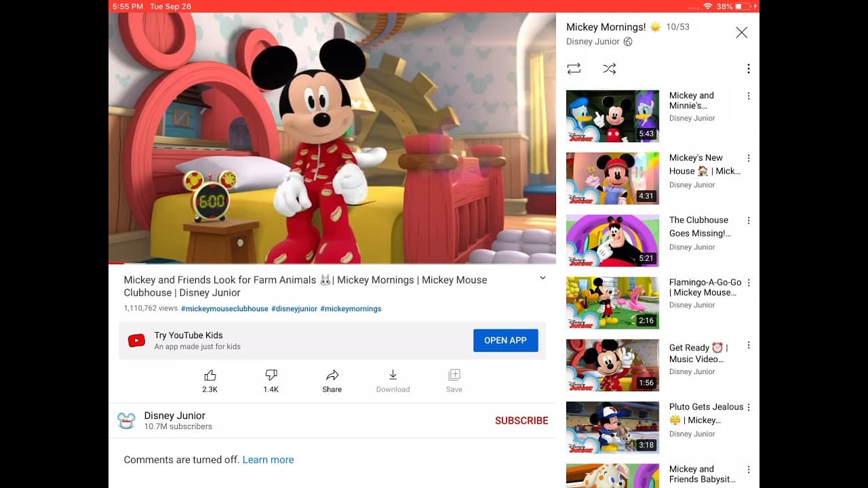Tap the YouTube Kids logo icon
This screenshot has width=868, height=488.
136,341
